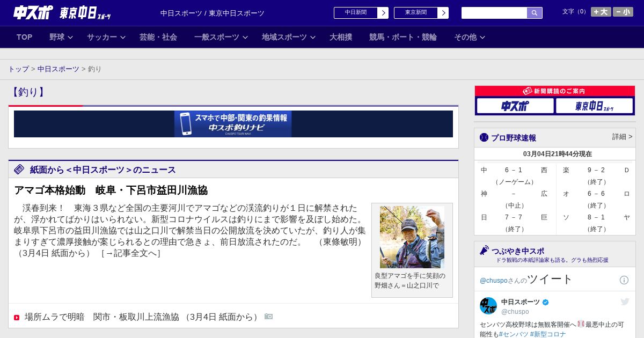Viewport: 644px width, 338px height.
Task: Open the angler photo thumbnail
Action: pyautogui.click(x=412, y=237)
